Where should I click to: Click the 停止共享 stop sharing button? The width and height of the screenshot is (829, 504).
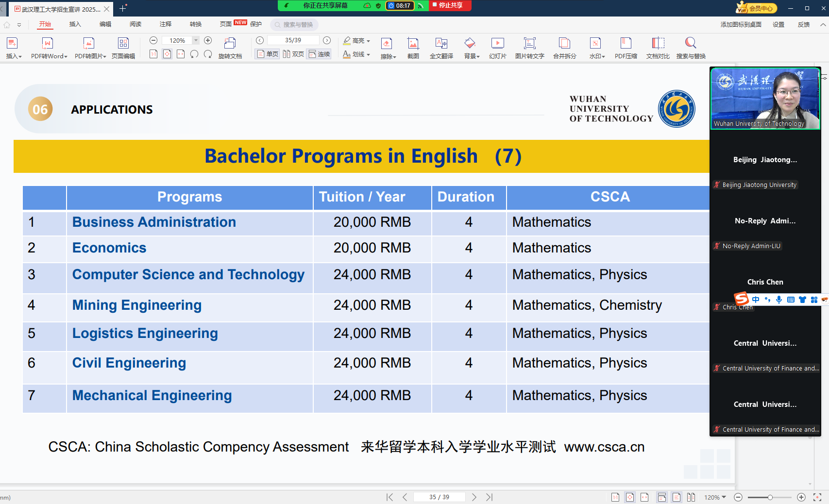[450, 5]
